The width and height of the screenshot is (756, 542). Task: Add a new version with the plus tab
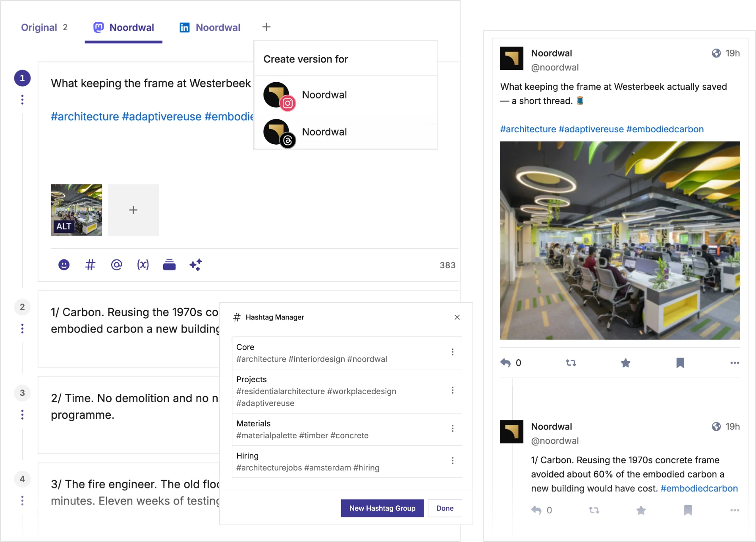coord(266,27)
